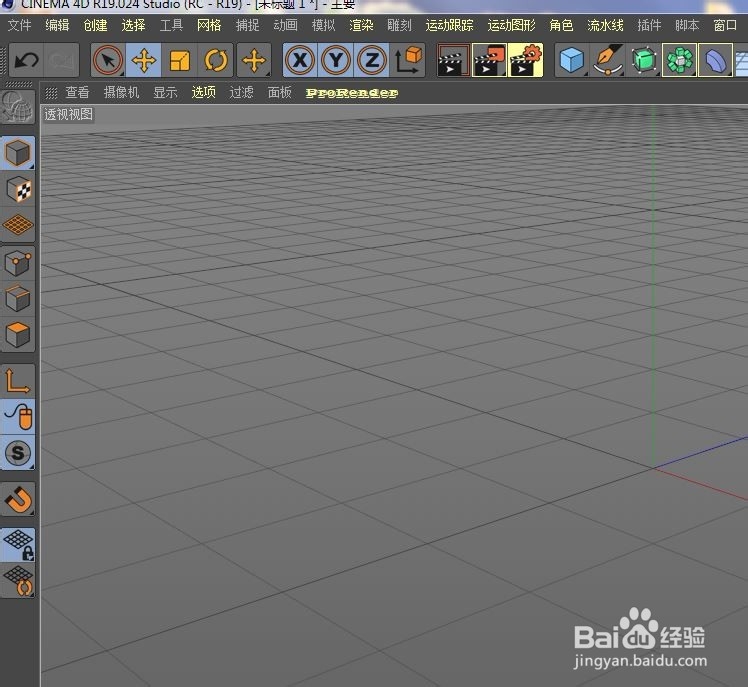Switch the coordinate system icon
748x687 pixels.
[x=408, y=60]
